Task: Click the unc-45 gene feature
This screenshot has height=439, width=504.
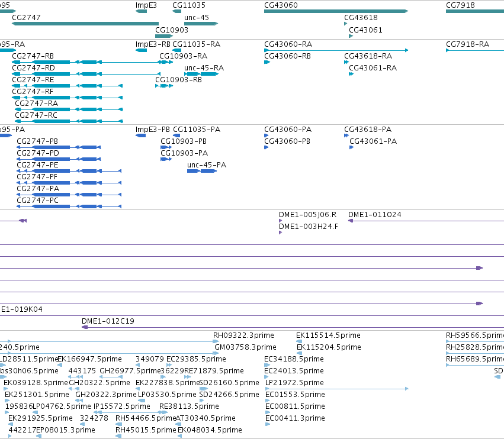Action: [201, 24]
